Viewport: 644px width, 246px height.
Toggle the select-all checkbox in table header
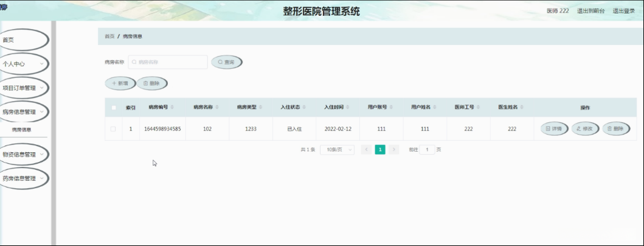click(x=114, y=107)
